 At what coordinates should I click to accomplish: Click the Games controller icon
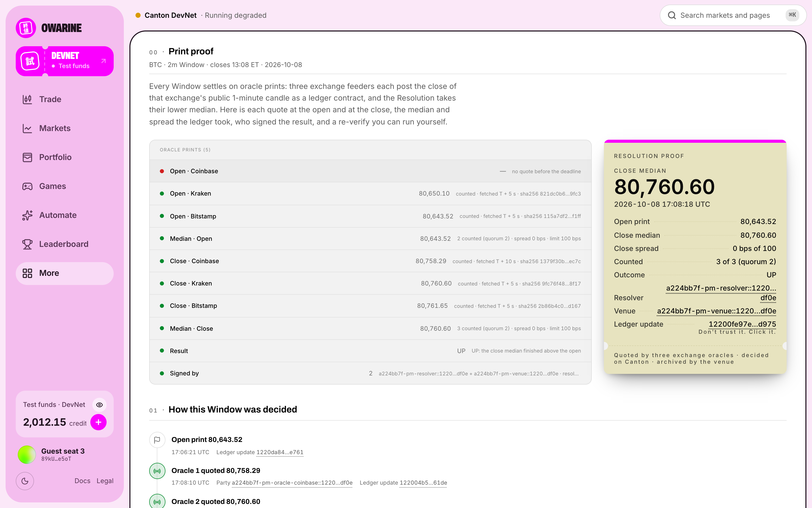[x=27, y=186]
